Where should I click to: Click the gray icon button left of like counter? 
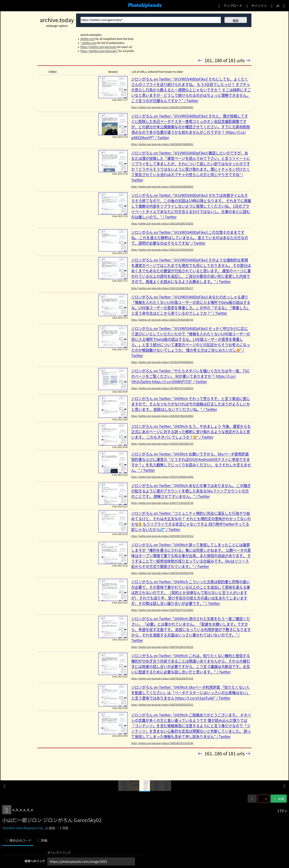coord(252,799)
